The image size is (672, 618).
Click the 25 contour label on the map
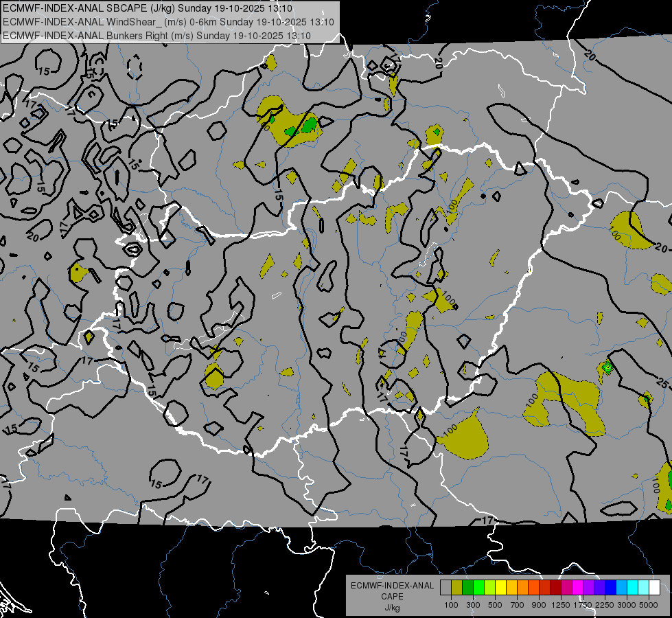point(662,383)
